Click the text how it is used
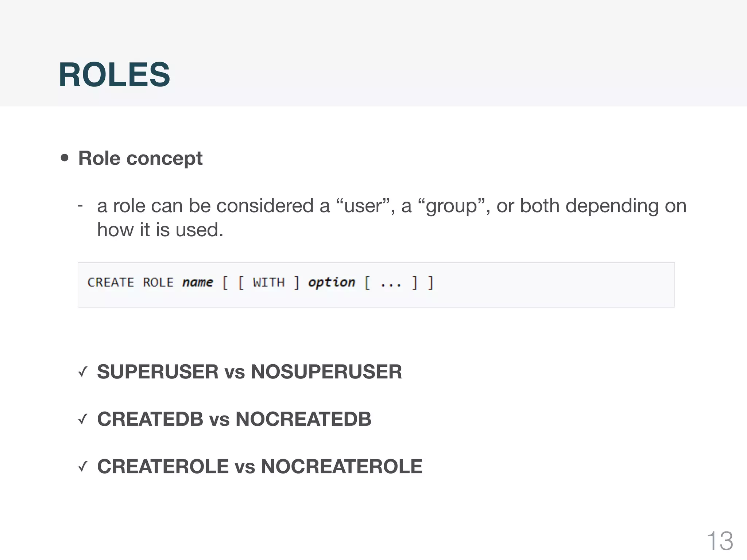The height and width of the screenshot is (560, 747). click(160, 230)
